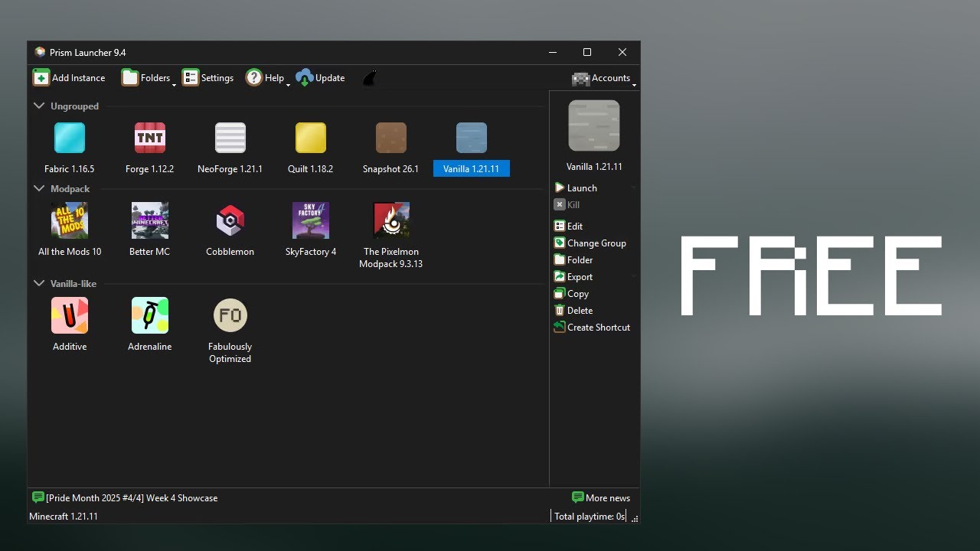Open the Settings toolbar item

pyautogui.click(x=207, y=77)
